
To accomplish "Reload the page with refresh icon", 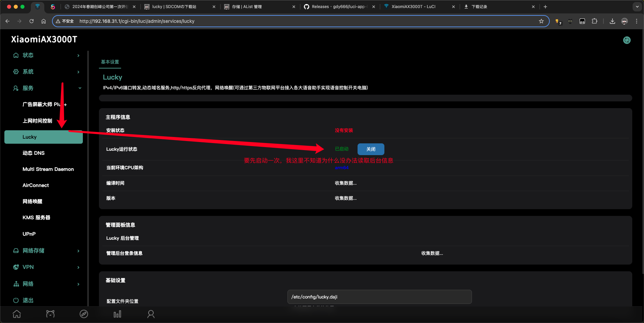I will (32, 21).
